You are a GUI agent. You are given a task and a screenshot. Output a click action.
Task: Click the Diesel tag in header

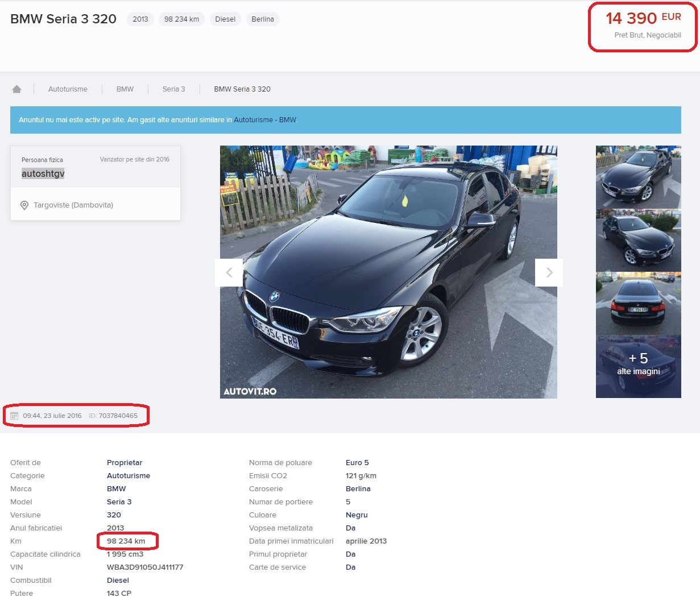pyautogui.click(x=225, y=19)
